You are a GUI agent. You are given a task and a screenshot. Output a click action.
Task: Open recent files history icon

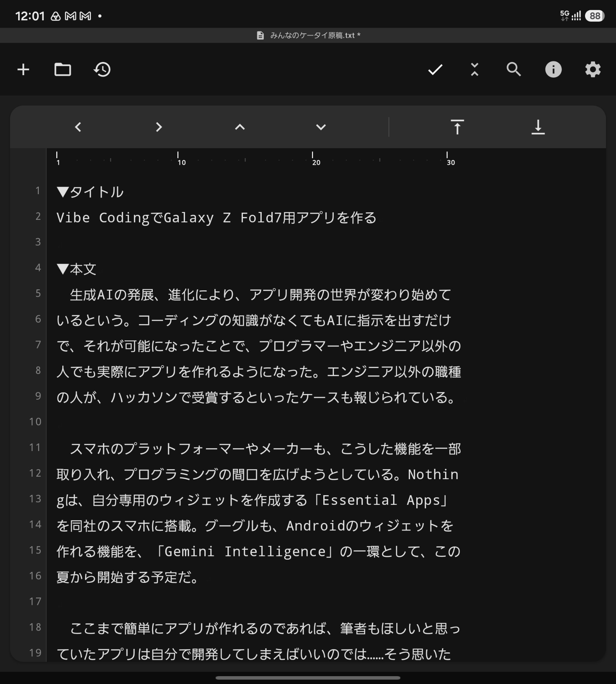tap(102, 69)
